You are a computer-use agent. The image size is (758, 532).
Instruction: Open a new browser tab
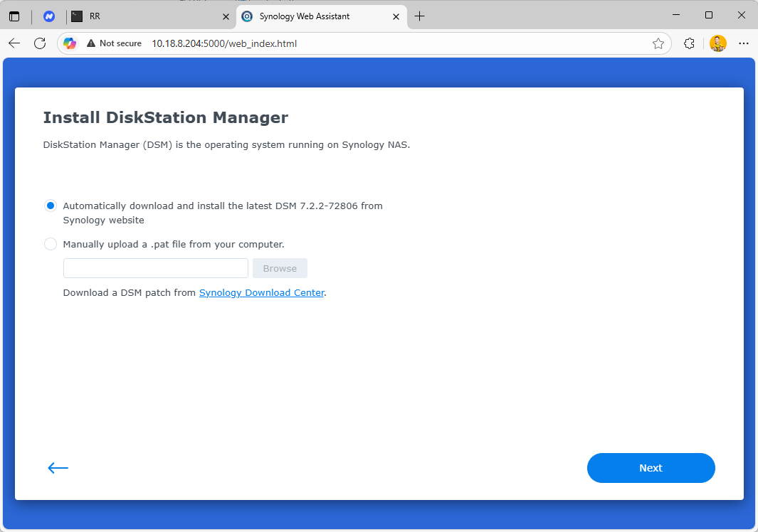(x=420, y=16)
